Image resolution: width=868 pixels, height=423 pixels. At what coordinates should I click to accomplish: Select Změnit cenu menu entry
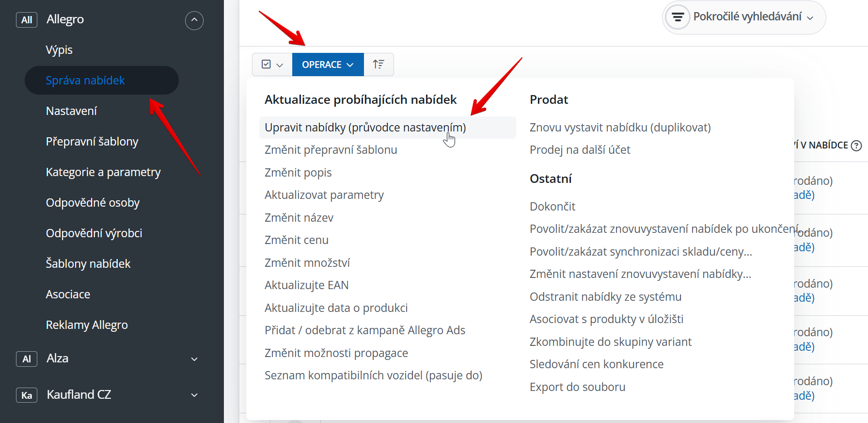pyautogui.click(x=297, y=240)
